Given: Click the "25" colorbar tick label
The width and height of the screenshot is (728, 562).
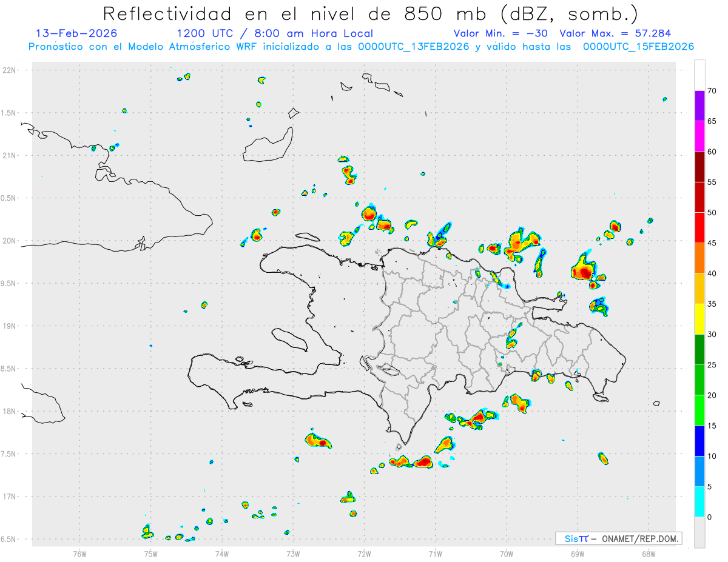Looking at the screenshot, I should 712,365.
